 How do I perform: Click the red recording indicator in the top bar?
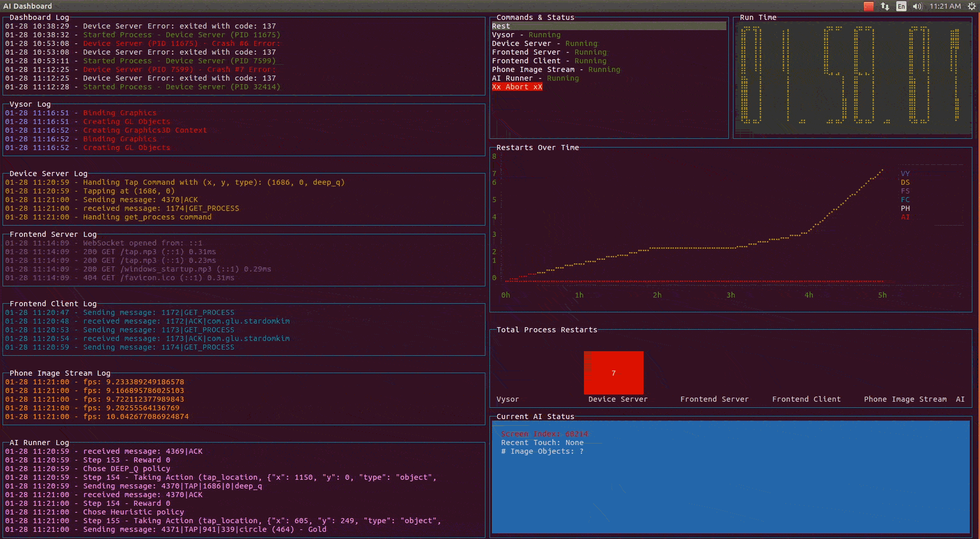tap(868, 6)
